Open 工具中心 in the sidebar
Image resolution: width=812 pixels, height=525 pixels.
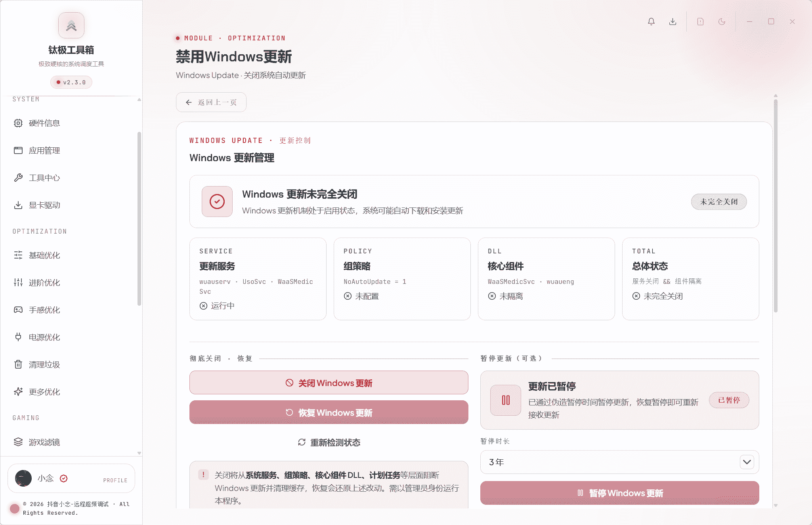coord(71,178)
